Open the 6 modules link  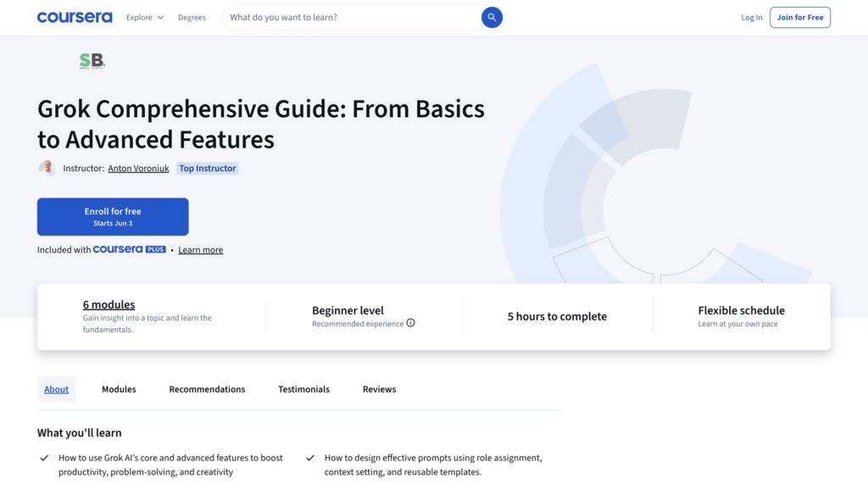(x=109, y=304)
